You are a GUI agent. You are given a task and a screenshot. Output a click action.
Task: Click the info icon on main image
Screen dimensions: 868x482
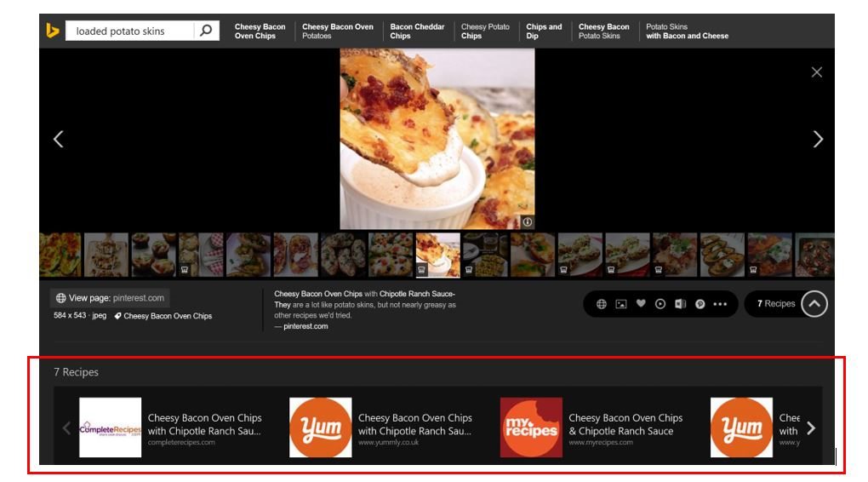click(x=527, y=222)
